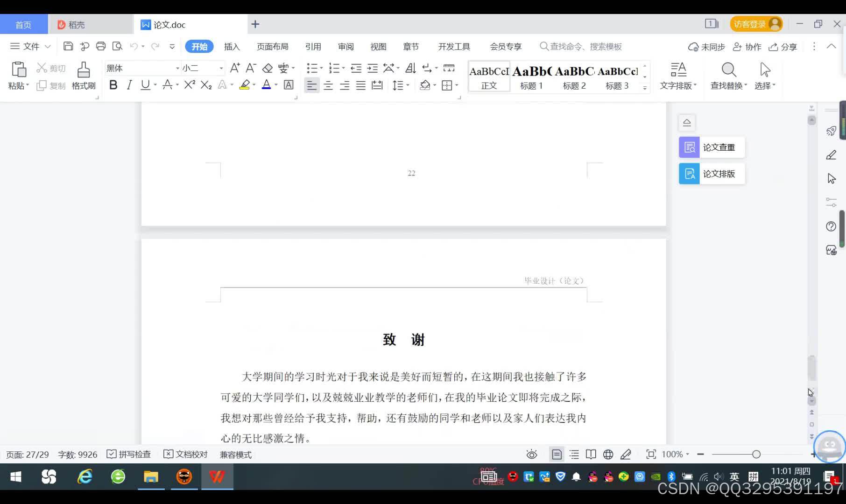Viewport: 846px width, 504px height.
Task: Open the WPS app in Windows taskbar
Action: [x=217, y=476]
